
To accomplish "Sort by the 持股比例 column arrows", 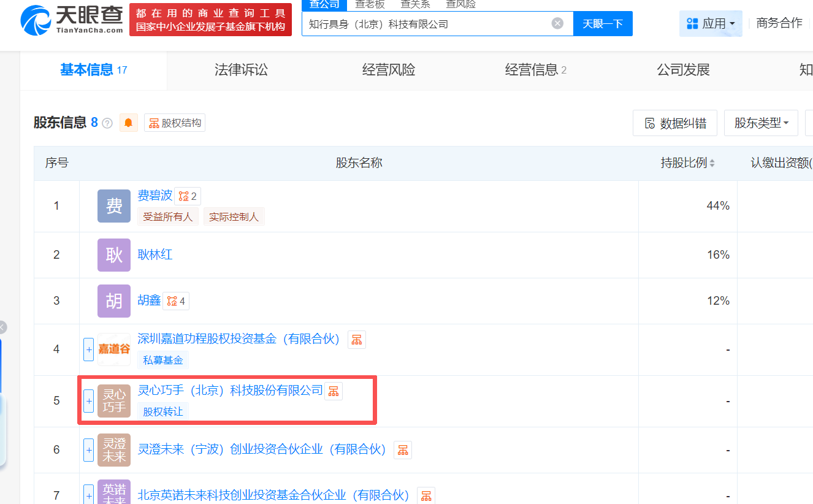I will click(712, 163).
